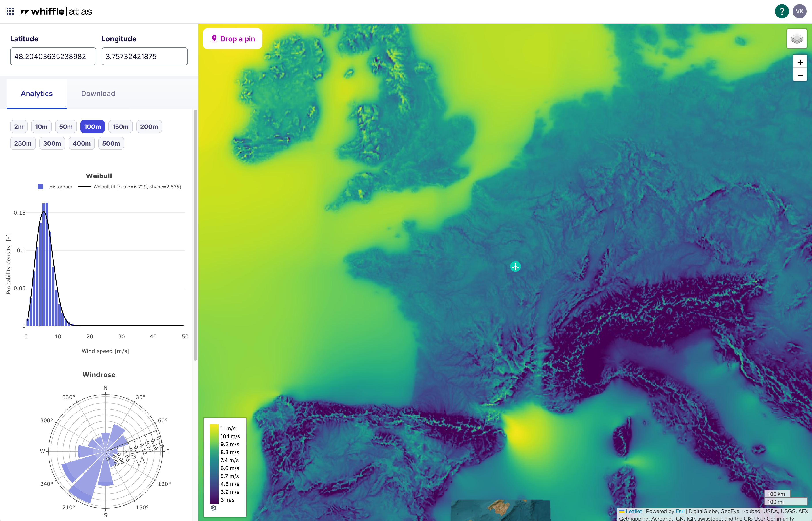The image size is (812, 521).
Task: Zoom in the map with plus button
Action: [x=800, y=62]
